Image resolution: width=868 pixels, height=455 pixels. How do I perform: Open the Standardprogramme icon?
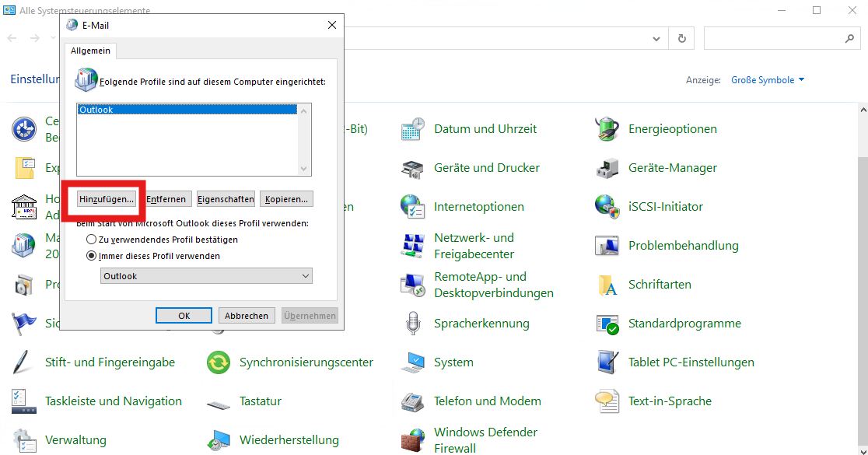[x=607, y=324]
